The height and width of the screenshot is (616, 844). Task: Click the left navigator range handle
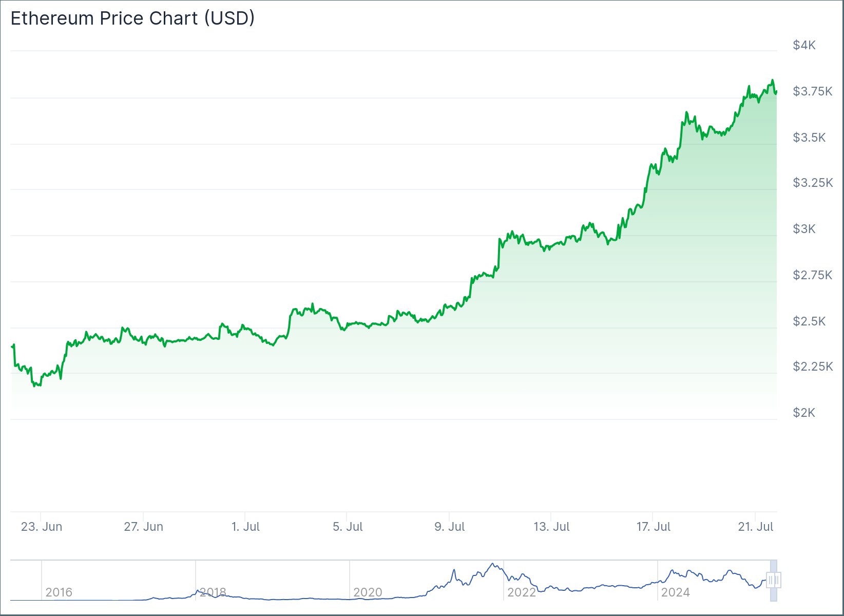[770, 580]
